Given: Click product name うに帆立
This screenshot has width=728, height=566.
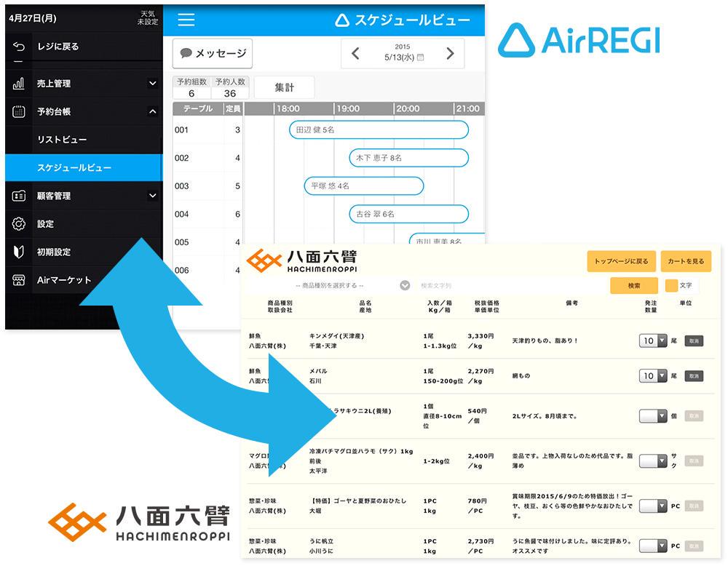Looking at the screenshot, I should click(321, 541).
